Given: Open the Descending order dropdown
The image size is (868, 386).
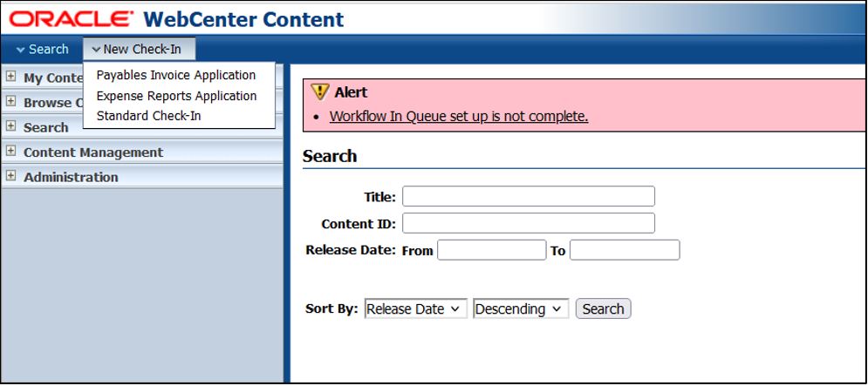Looking at the screenshot, I should coord(521,308).
